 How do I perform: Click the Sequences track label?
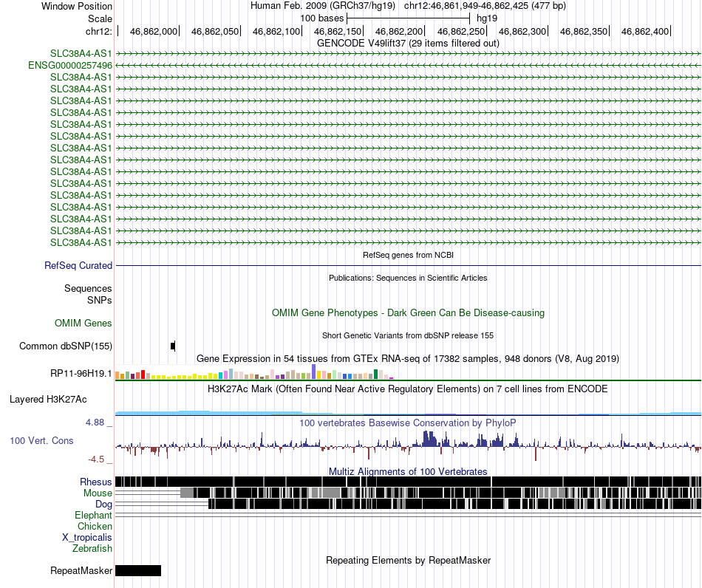pos(88,289)
